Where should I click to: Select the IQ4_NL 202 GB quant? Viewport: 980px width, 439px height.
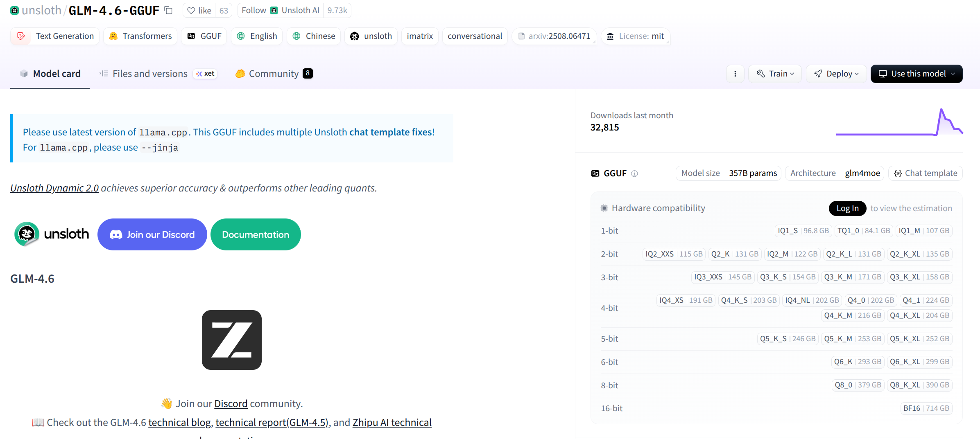coord(812,300)
